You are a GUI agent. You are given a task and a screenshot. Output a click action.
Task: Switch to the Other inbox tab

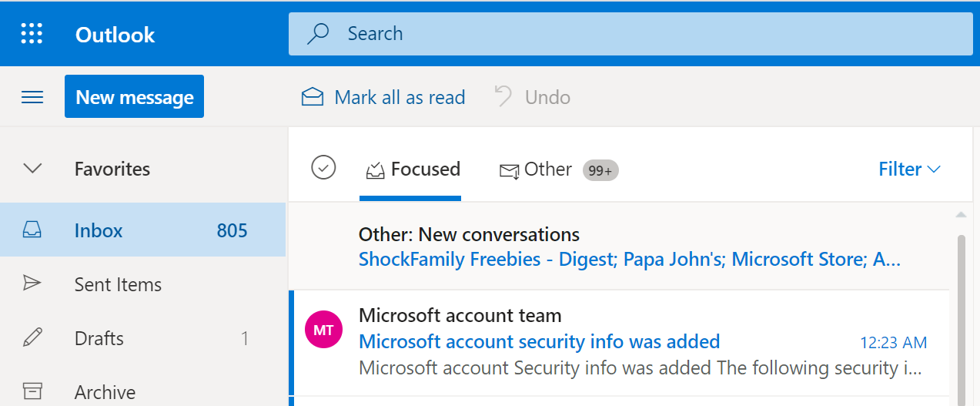[537, 169]
